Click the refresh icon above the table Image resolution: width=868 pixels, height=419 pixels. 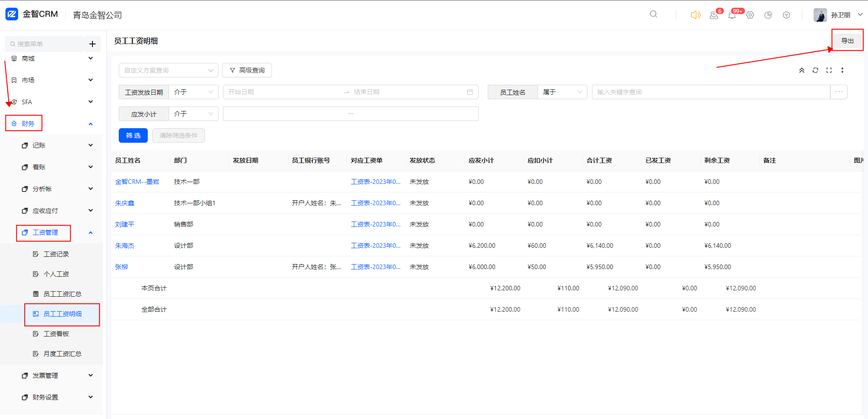[x=815, y=70]
